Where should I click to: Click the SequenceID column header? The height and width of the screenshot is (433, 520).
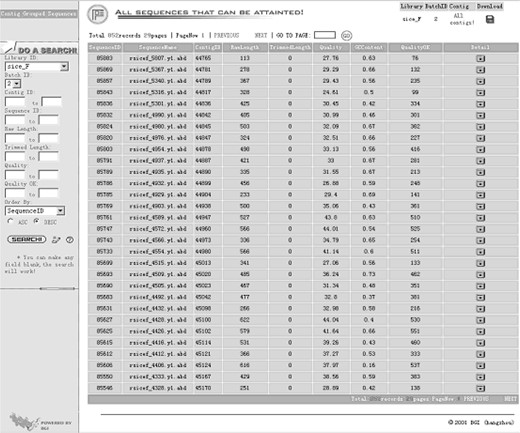pyautogui.click(x=105, y=47)
